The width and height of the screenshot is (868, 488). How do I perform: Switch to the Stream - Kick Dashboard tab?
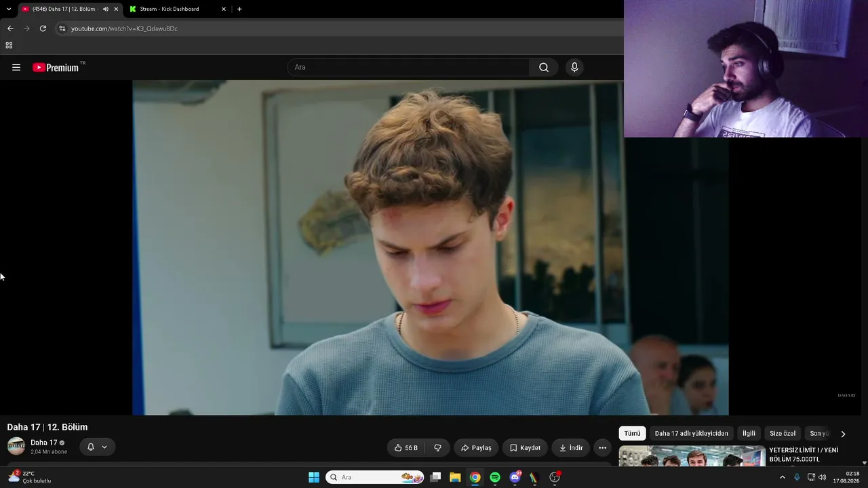click(176, 9)
